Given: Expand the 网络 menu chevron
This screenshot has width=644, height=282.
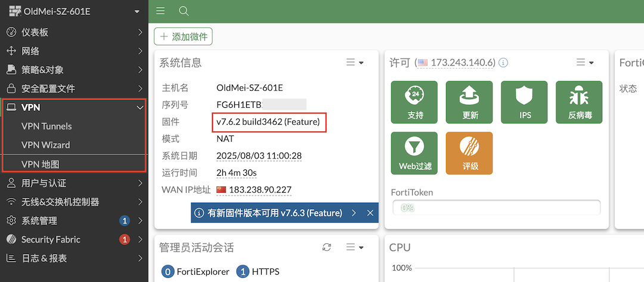Looking at the screenshot, I should (140, 51).
